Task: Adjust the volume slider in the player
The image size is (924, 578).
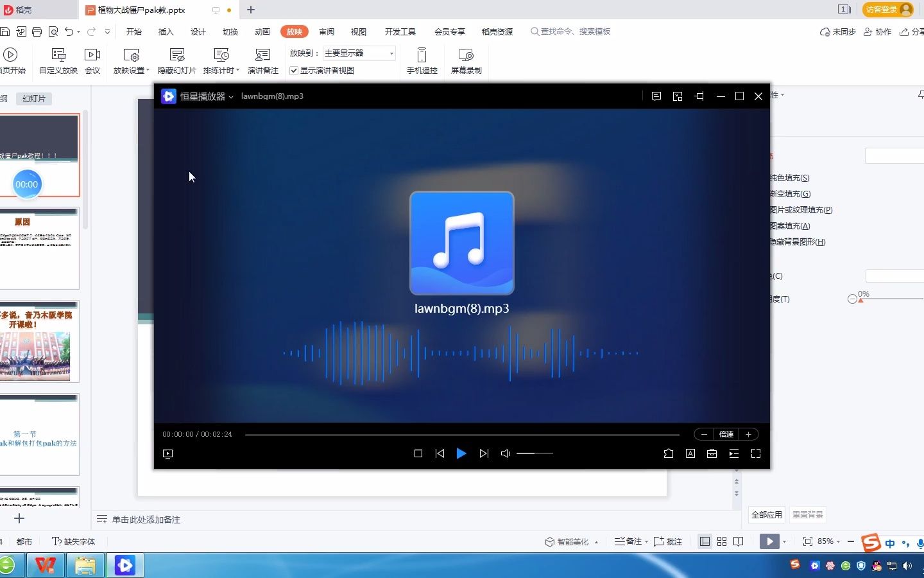Action: point(534,453)
